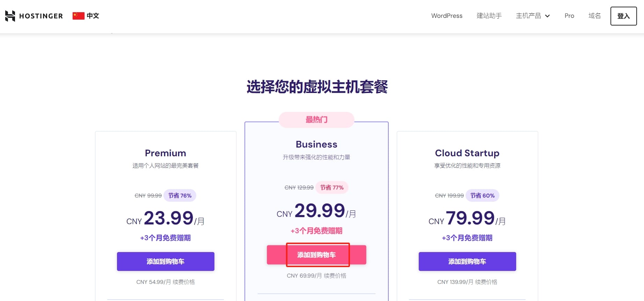This screenshot has width=644, height=301.
Task: Click the 适用个人网站的最完美套餐 description
Action: [166, 166]
